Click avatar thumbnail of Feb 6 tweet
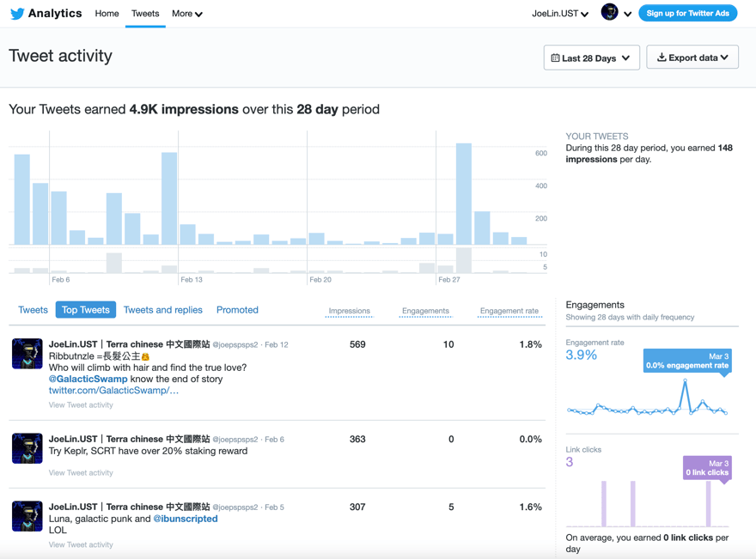 click(27, 448)
